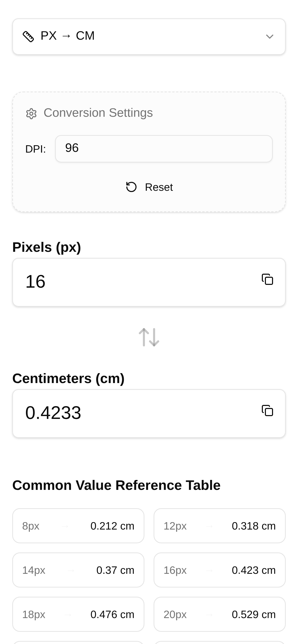Copy the Centimeters value with copy icon
Screen dimensions: 298x644
tap(267, 411)
